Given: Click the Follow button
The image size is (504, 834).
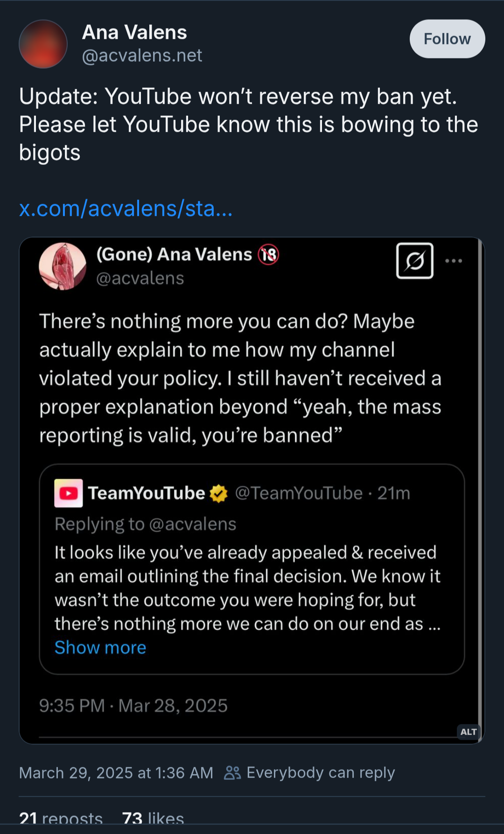Looking at the screenshot, I should (x=447, y=39).
